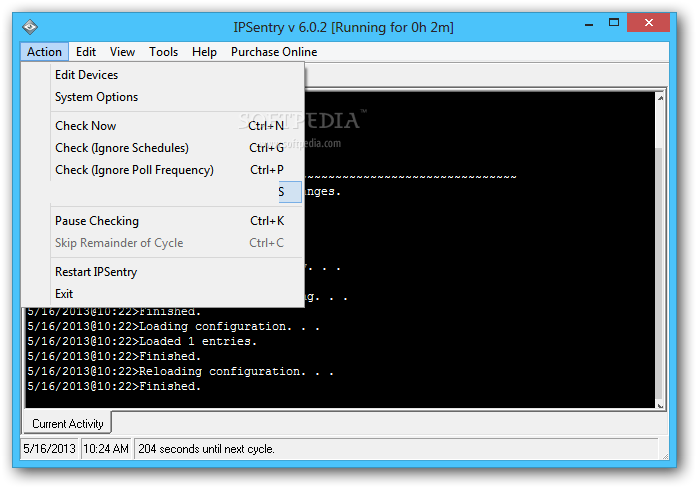Click the 5/16/2013 date in status bar
The height and width of the screenshot is (488, 697).
coord(49,449)
